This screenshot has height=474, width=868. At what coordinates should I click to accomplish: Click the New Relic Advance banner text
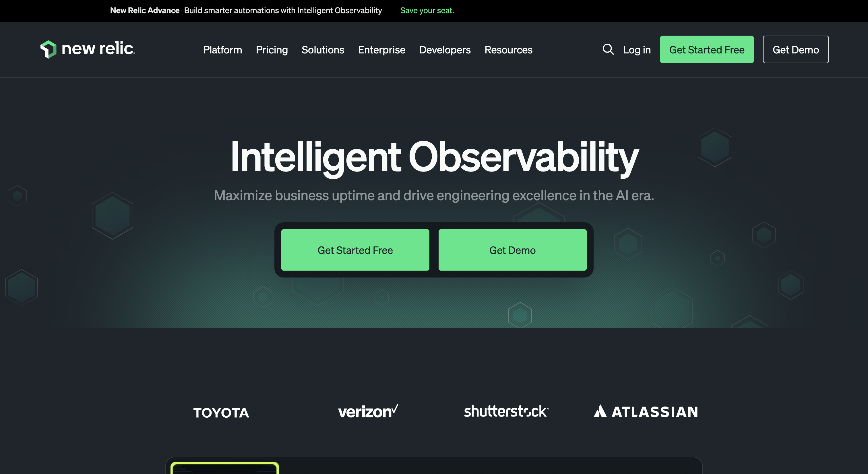[145, 10]
